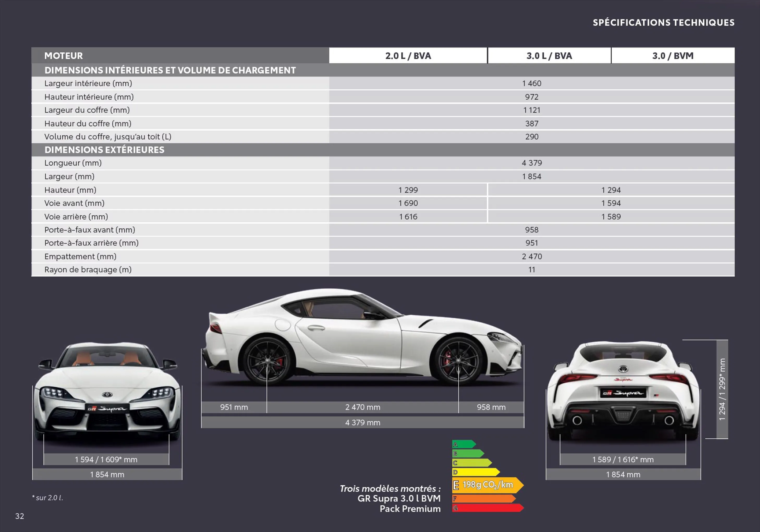Click the orange F emissions class bar
The height and width of the screenshot is (532, 760).
click(484, 499)
